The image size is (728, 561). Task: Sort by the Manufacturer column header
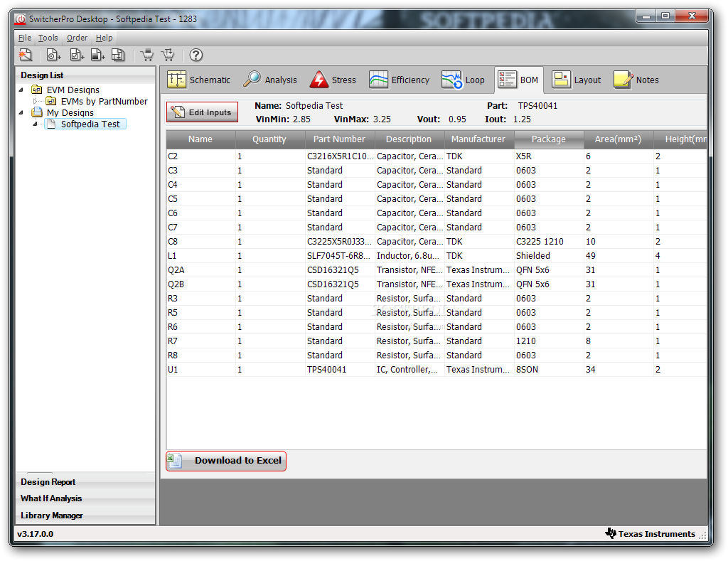tap(478, 139)
